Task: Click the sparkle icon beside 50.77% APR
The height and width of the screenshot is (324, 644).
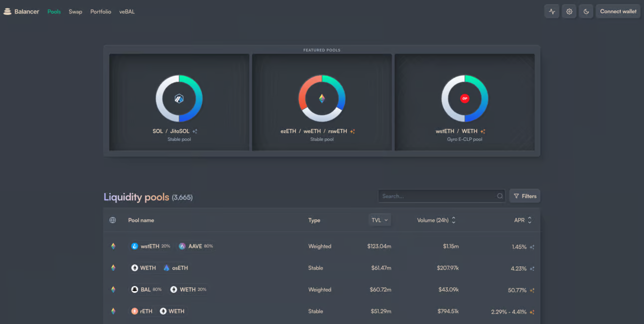Action: tap(532, 290)
